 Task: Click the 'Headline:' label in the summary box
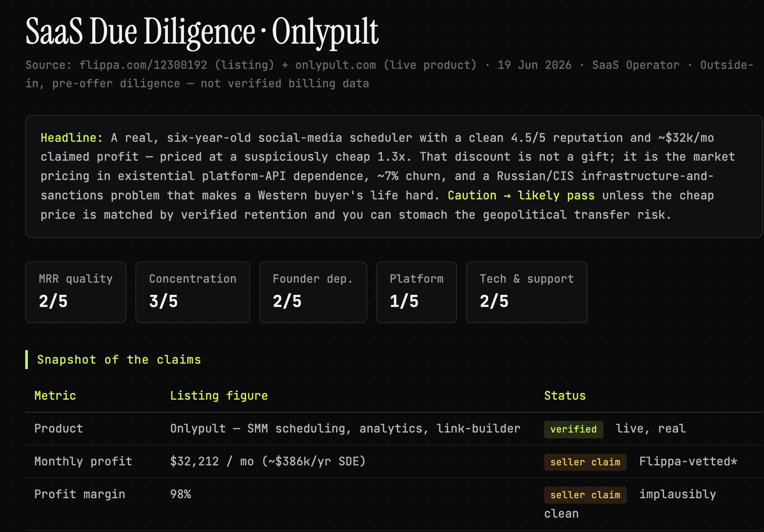tap(72, 138)
